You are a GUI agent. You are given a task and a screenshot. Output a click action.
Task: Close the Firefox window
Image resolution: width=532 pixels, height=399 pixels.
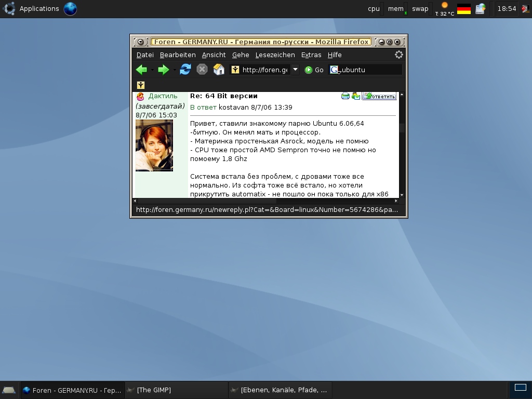[397, 42]
